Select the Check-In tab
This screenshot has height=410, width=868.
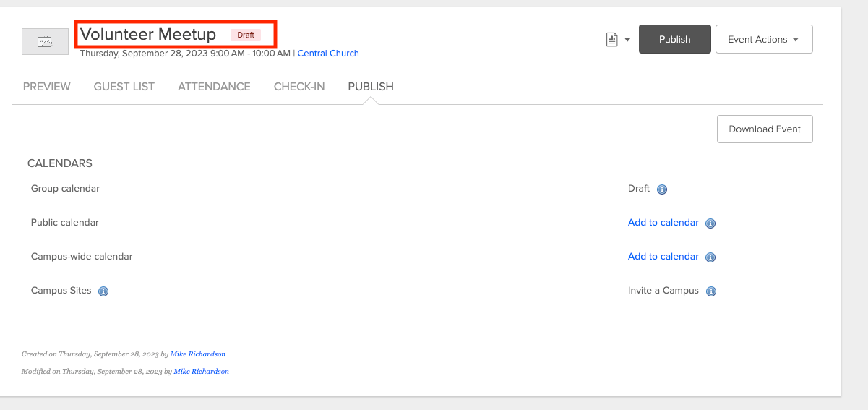(x=299, y=87)
